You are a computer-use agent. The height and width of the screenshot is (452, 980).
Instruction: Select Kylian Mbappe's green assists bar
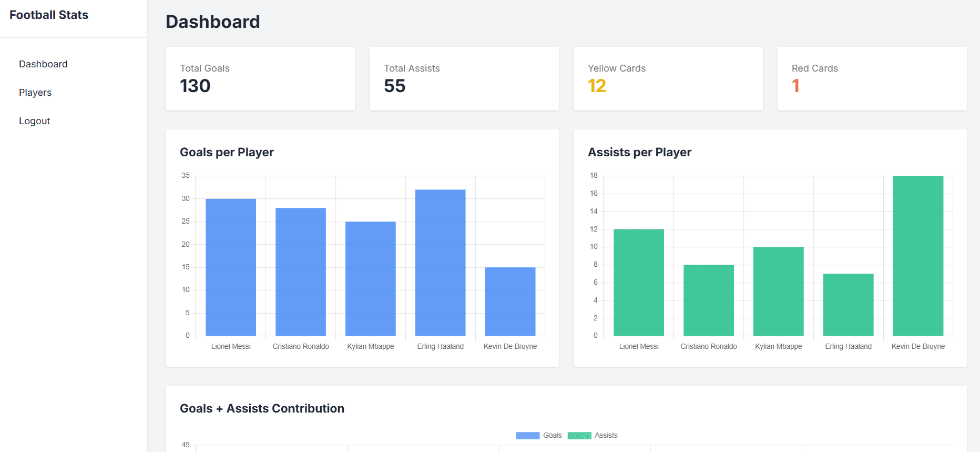pos(779,291)
